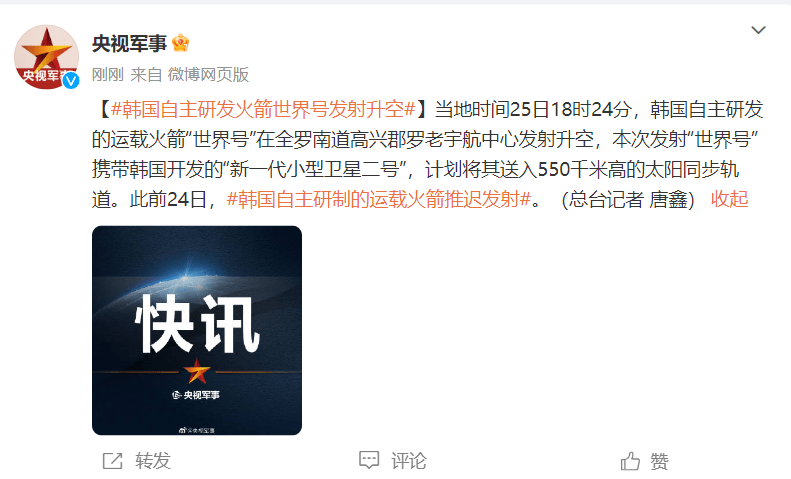Viewport: 791px width, 479px height.
Task: Collapse the post with 收起
Action: (729, 200)
